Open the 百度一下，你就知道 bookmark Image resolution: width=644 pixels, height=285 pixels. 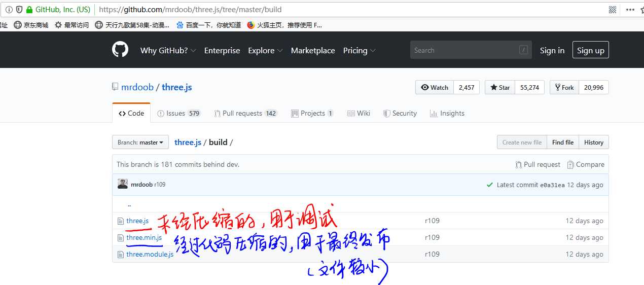(208, 25)
